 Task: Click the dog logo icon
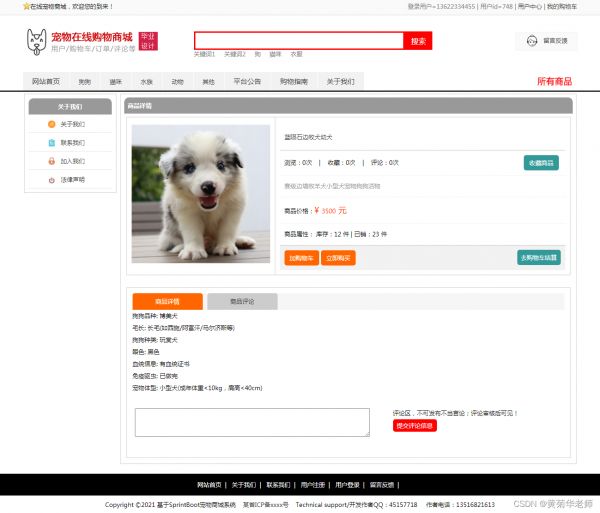pyautogui.click(x=37, y=42)
